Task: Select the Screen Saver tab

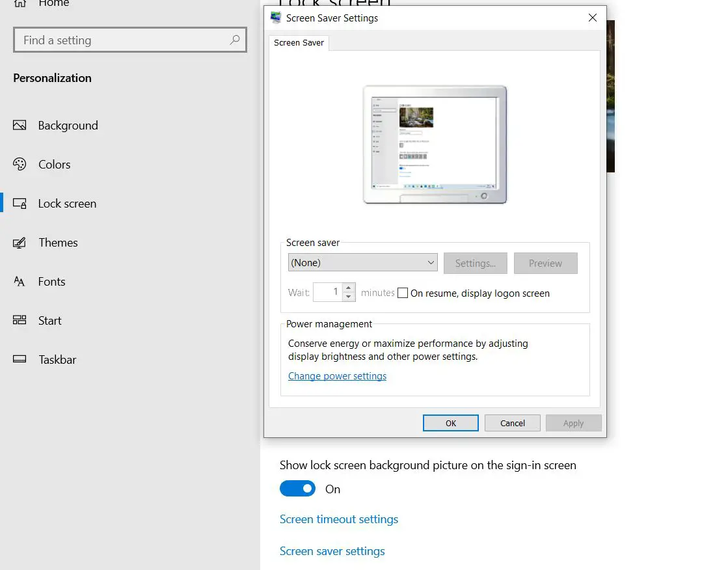Action: point(299,43)
